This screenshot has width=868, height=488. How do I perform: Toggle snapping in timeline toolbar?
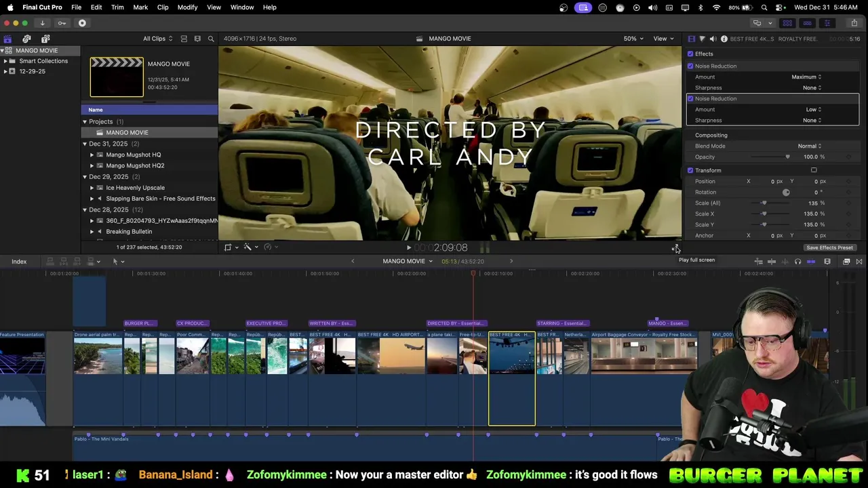811,262
